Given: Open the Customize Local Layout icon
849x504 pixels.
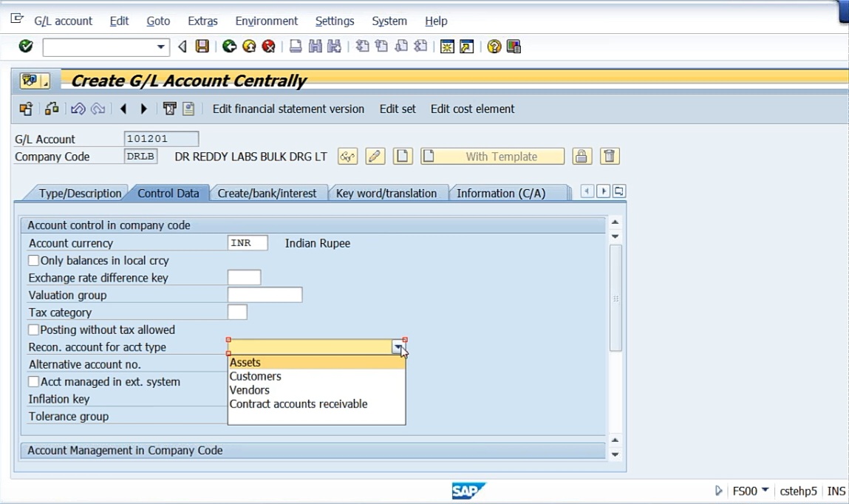Looking at the screenshot, I should 514,47.
